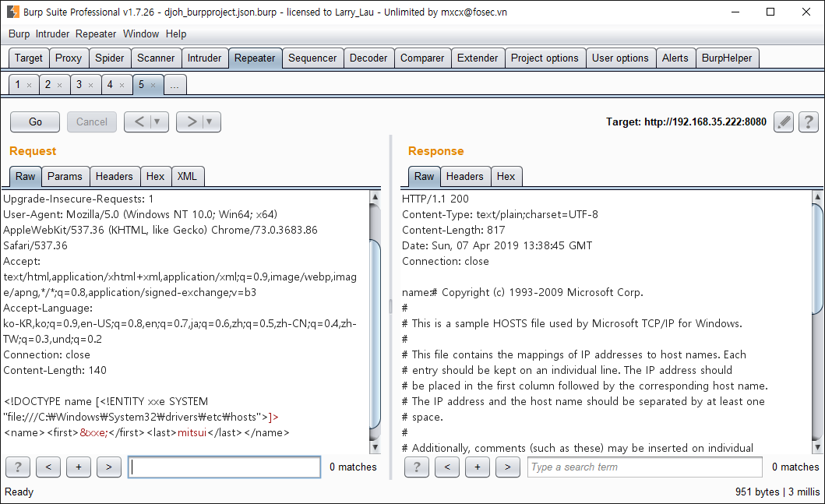The height and width of the screenshot is (504, 825).
Task: Open the Intruder menu in menu bar
Action: 53,33
